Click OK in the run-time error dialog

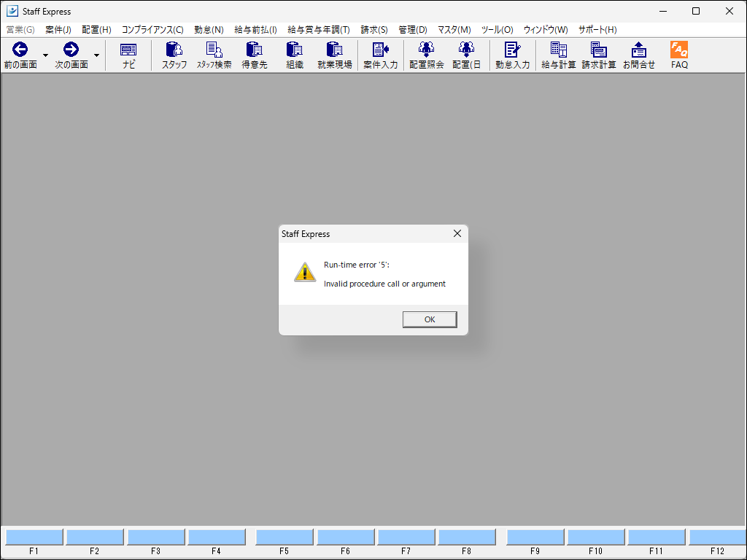430,319
